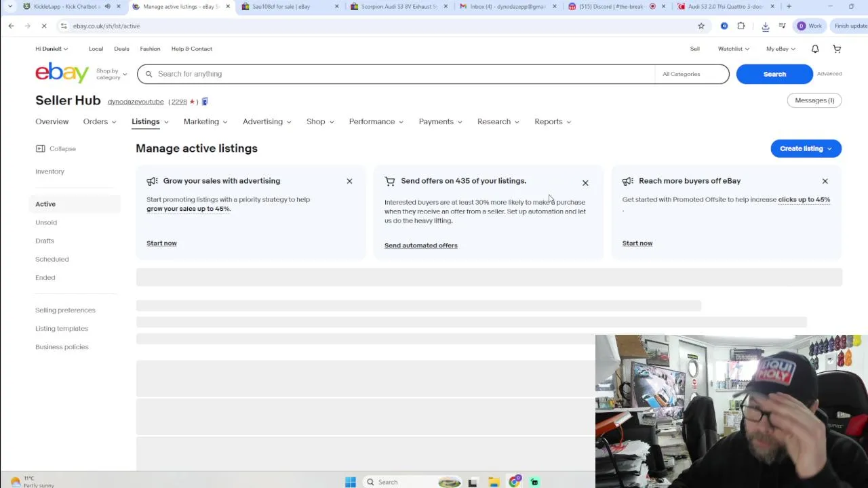The height and width of the screenshot is (488, 868).
Task: Click the Search for anything field
Action: tap(396, 74)
